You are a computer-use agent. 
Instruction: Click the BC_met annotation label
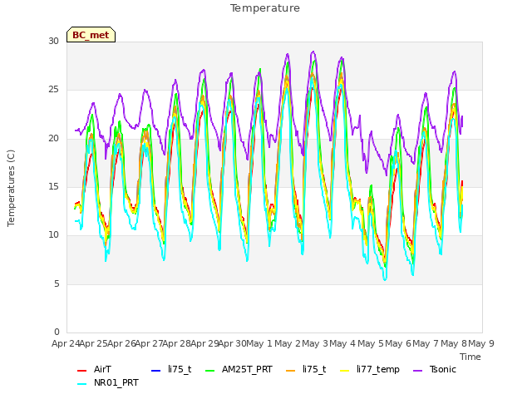point(91,35)
